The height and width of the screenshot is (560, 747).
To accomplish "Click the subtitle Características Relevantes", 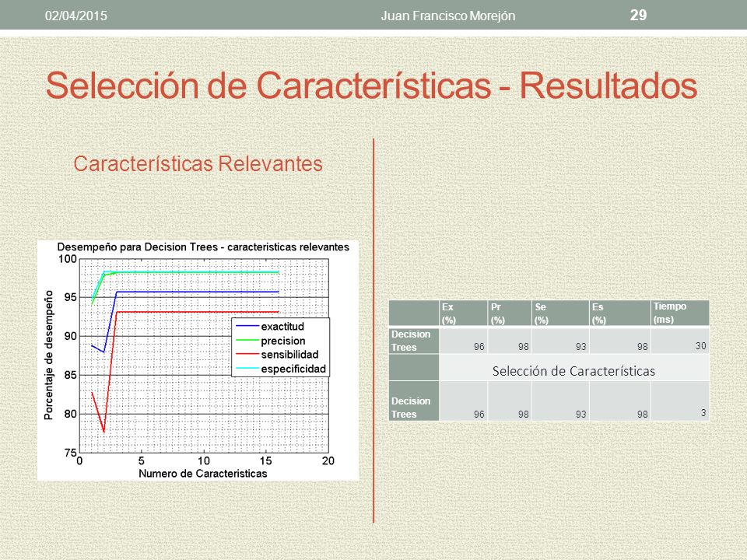I will coord(198,164).
